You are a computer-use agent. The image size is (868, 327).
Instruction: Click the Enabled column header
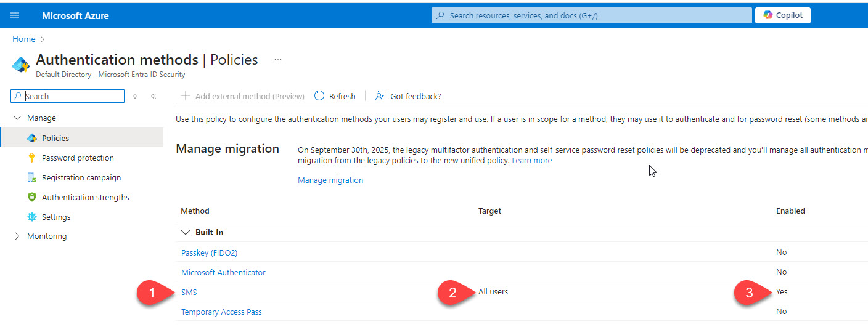pyautogui.click(x=790, y=211)
